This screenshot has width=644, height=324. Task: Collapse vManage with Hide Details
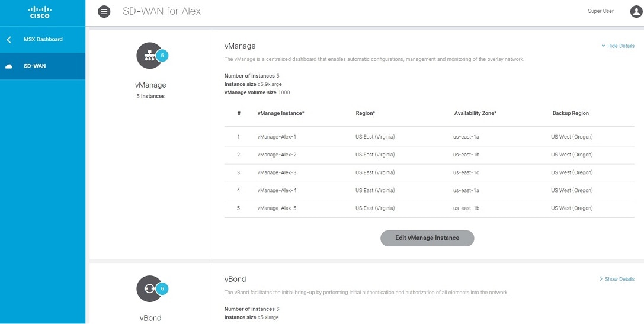618,46
